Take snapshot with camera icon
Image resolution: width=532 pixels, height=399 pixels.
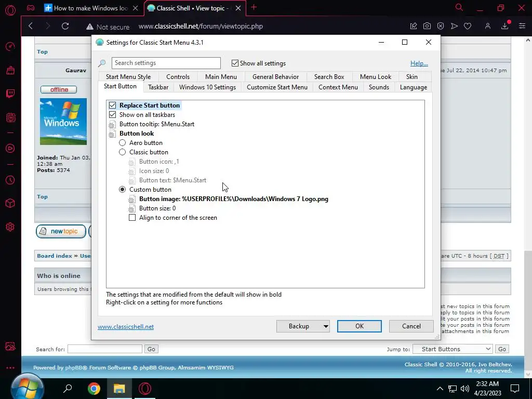pos(427,26)
